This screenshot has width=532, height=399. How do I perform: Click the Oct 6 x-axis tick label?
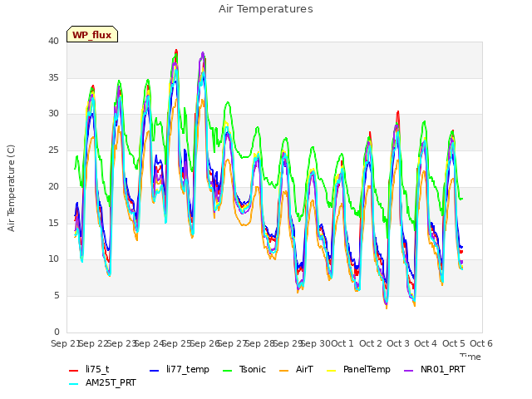click(481, 343)
